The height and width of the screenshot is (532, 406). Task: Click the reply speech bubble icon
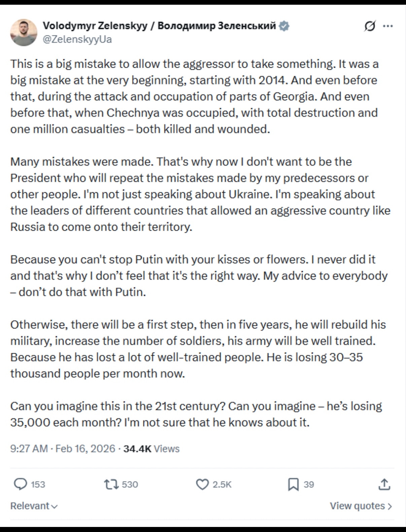coord(20,484)
